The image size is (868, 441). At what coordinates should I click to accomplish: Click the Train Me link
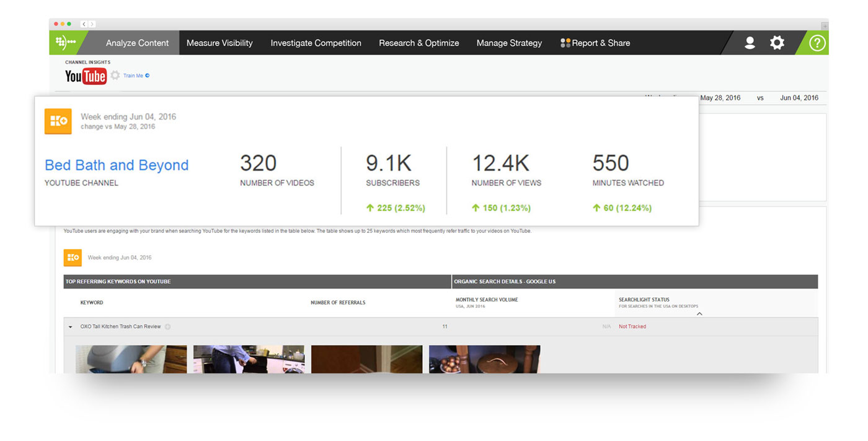coord(136,76)
